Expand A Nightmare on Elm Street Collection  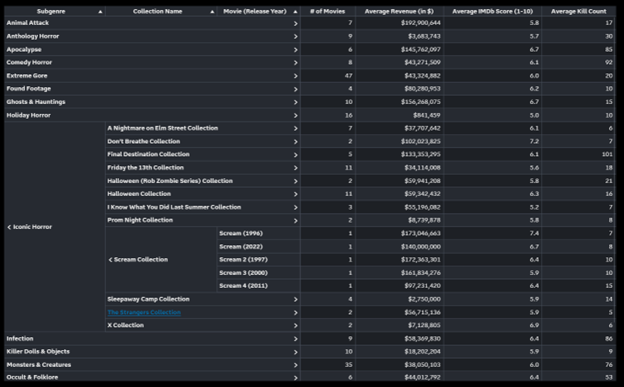[295, 129]
